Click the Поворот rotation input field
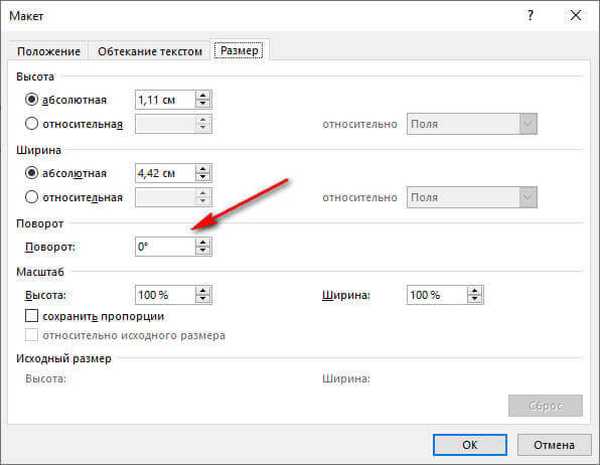The width and height of the screenshot is (600, 465). pos(164,246)
